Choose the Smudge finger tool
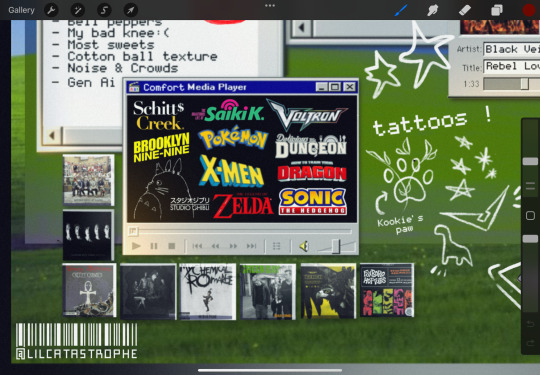540x375 pixels. coord(432,10)
